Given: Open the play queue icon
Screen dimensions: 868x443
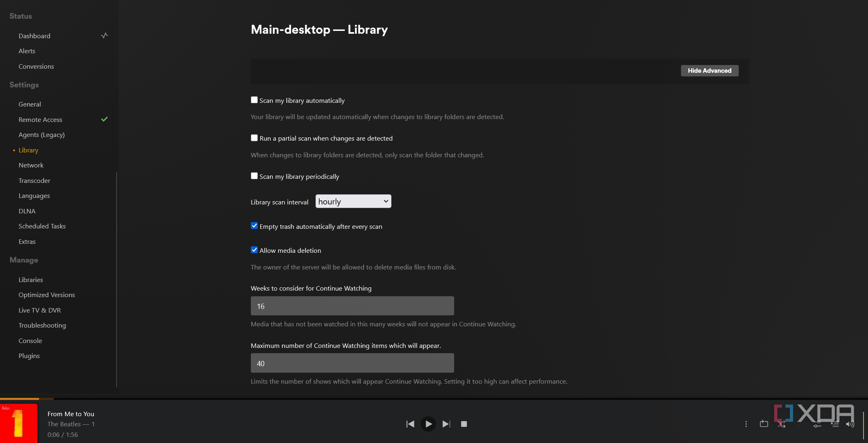Looking at the screenshot, I should point(835,424).
